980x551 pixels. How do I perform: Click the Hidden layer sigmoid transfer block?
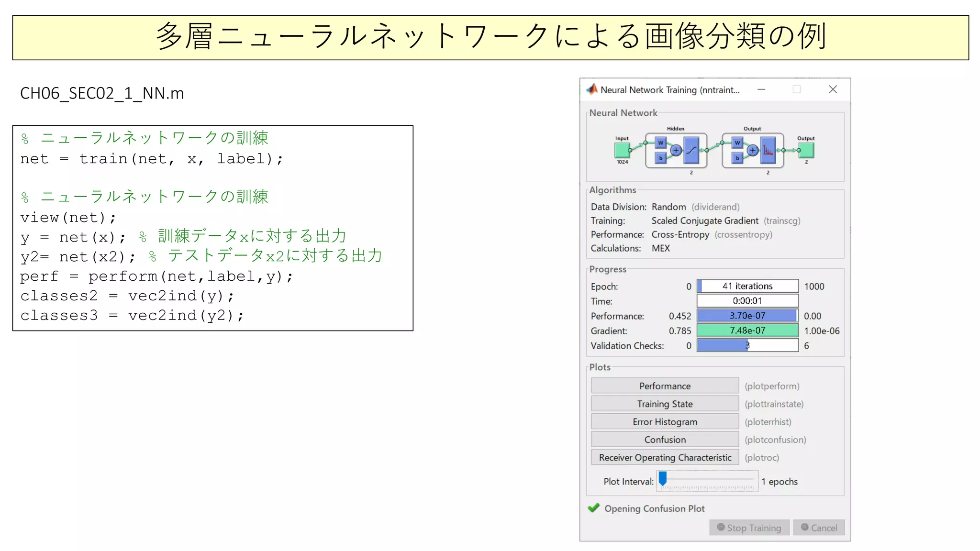tap(691, 151)
